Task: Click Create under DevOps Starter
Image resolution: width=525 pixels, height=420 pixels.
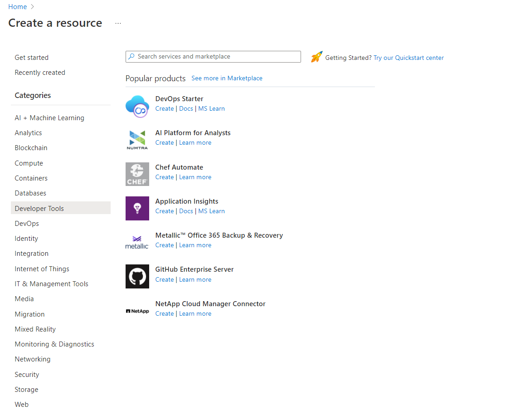Action: click(x=165, y=108)
